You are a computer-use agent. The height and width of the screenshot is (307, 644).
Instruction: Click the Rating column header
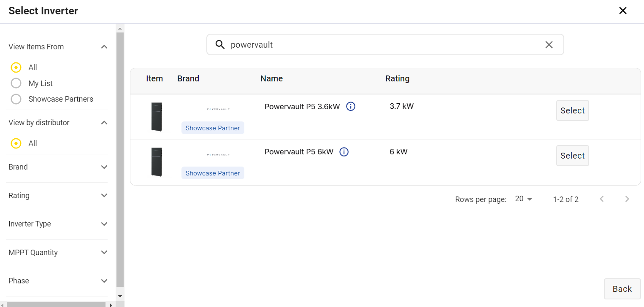pyautogui.click(x=397, y=78)
